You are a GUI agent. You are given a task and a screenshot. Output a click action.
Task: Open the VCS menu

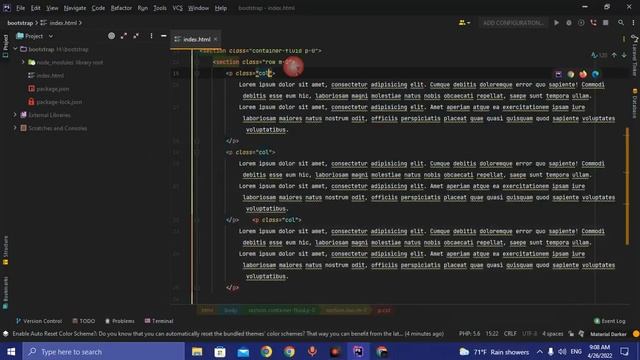(178, 8)
